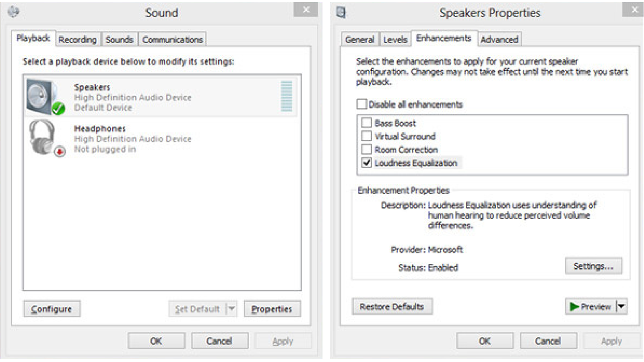
Task: Close the Speakers Properties window
Action: (x=634, y=10)
